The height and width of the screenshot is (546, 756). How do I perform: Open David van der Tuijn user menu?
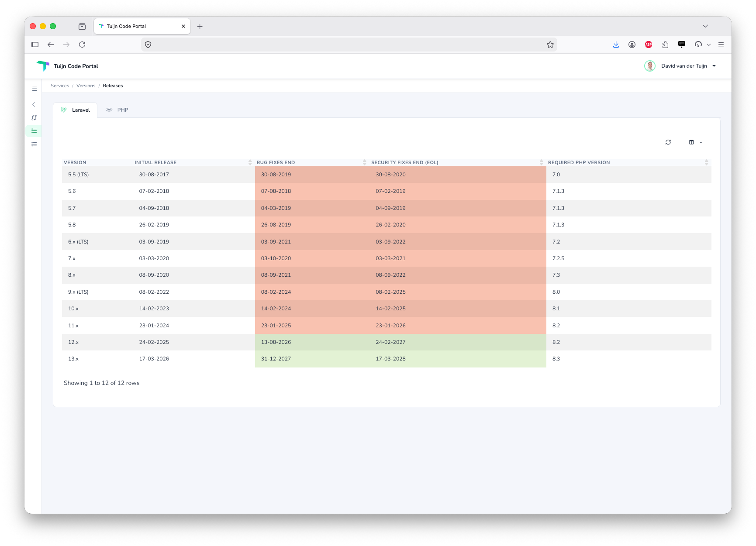click(688, 66)
